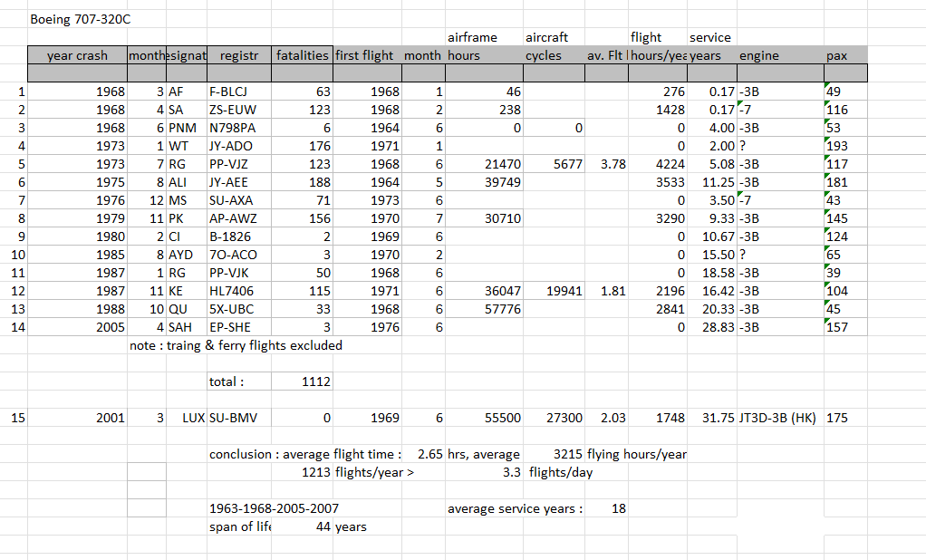
Task: Select the 'fatalities' header cell
Action: (302, 55)
